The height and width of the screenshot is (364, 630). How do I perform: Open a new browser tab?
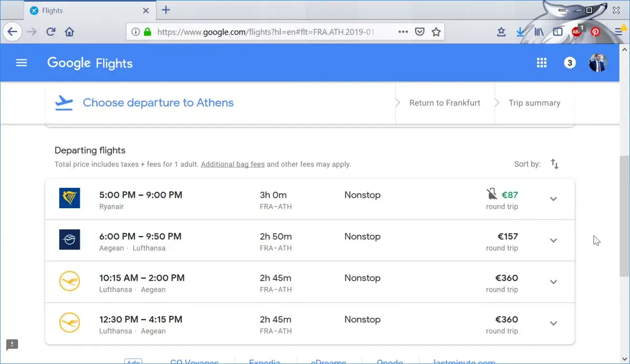pos(166,10)
